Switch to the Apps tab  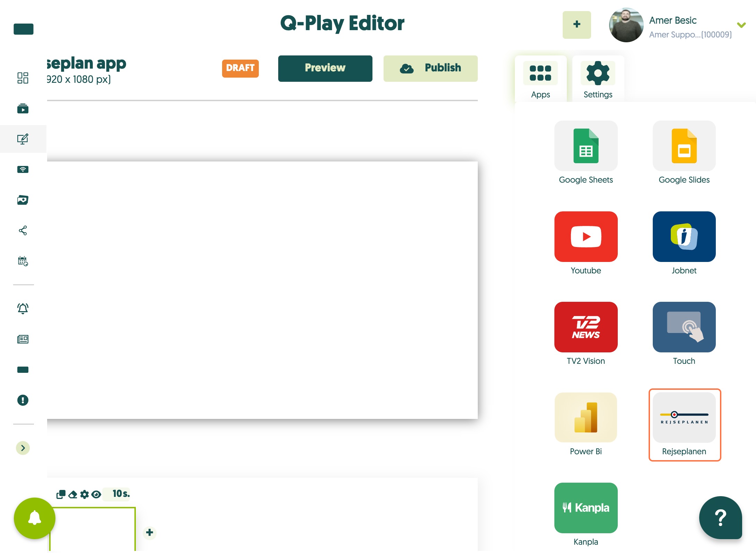(x=540, y=79)
